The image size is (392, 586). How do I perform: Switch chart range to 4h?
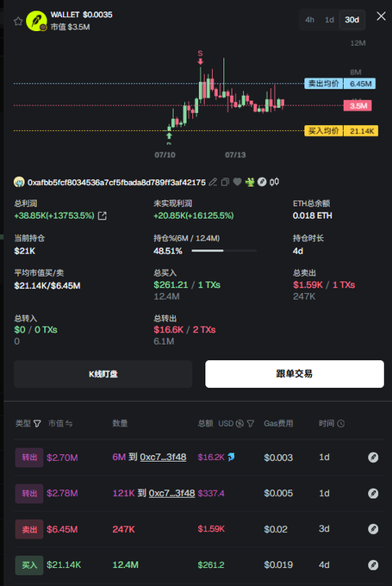tap(309, 20)
